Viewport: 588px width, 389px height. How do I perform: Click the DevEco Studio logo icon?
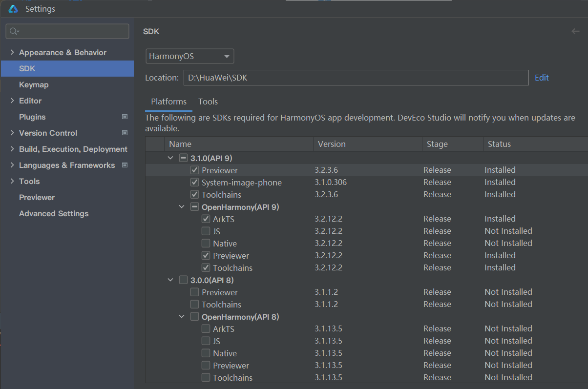13,9
